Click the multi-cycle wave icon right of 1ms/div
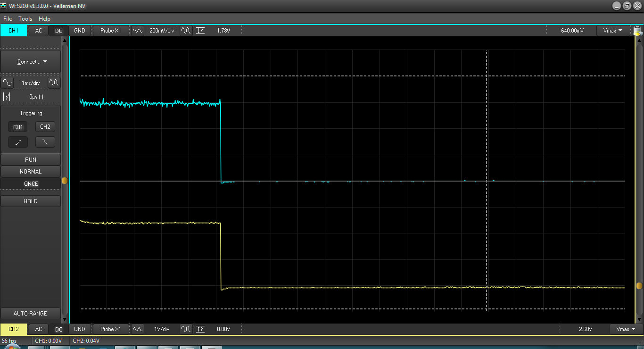 pyautogui.click(x=54, y=83)
